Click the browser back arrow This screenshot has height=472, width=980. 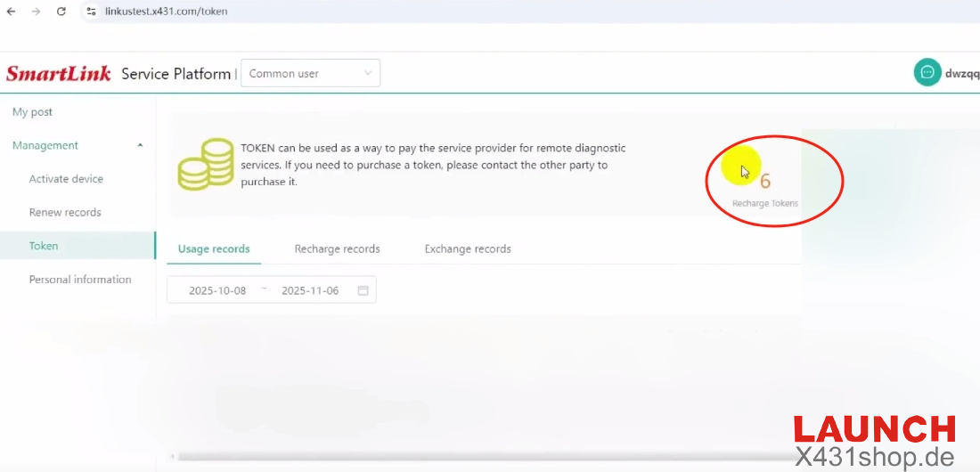pyautogui.click(x=11, y=12)
